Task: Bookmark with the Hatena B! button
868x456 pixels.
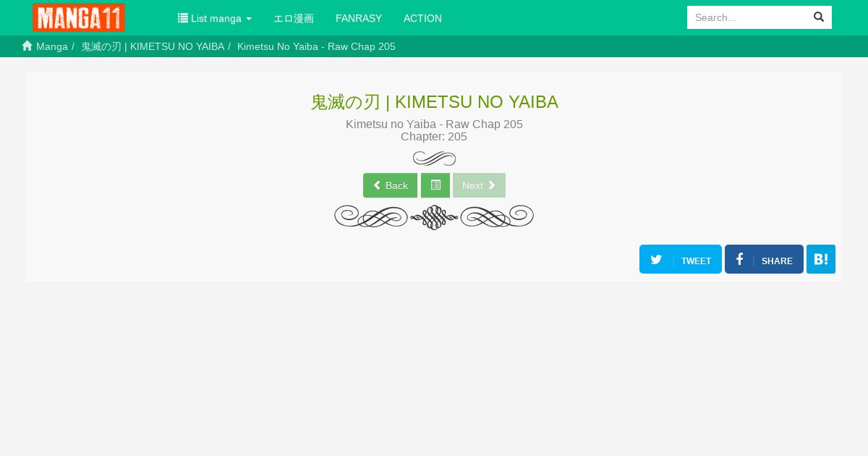Action: pyautogui.click(x=821, y=259)
